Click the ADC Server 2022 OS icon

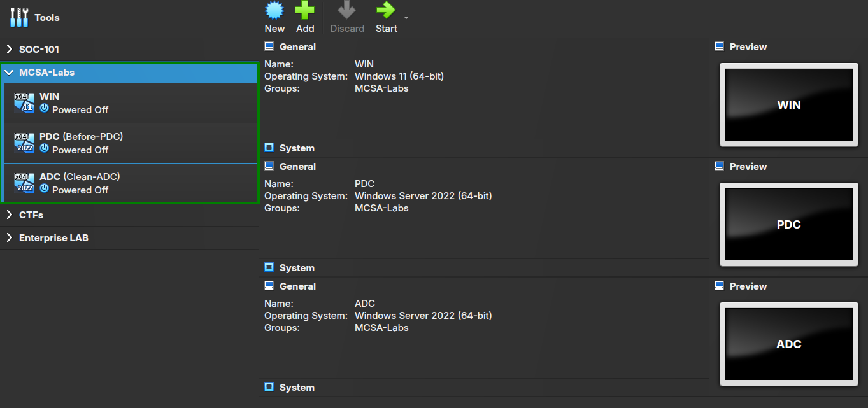24,183
